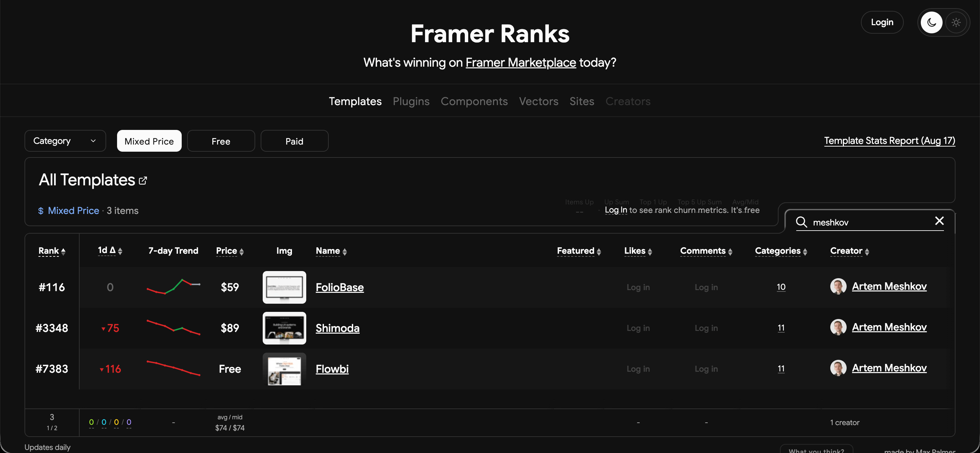The image size is (980, 453).
Task: Click the 1 creator footer text
Action: pos(845,423)
